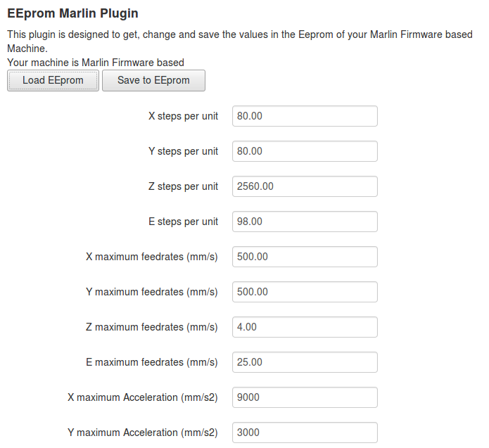The image size is (489, 448).
Task: Click the "X maximum feedrates (mm/s)" label
Action: [151, 257]
